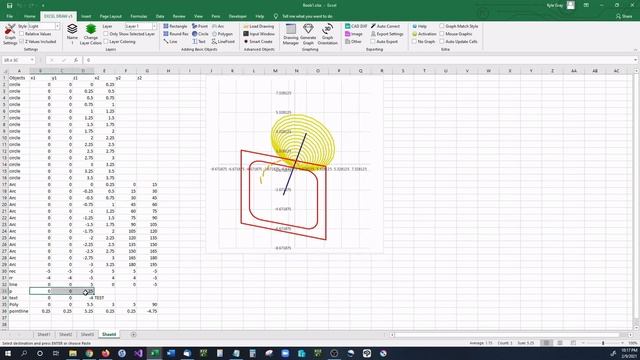Click the Insert Function fx button
The width and height of the screenshot is (640, 360).
click(76, 60)
